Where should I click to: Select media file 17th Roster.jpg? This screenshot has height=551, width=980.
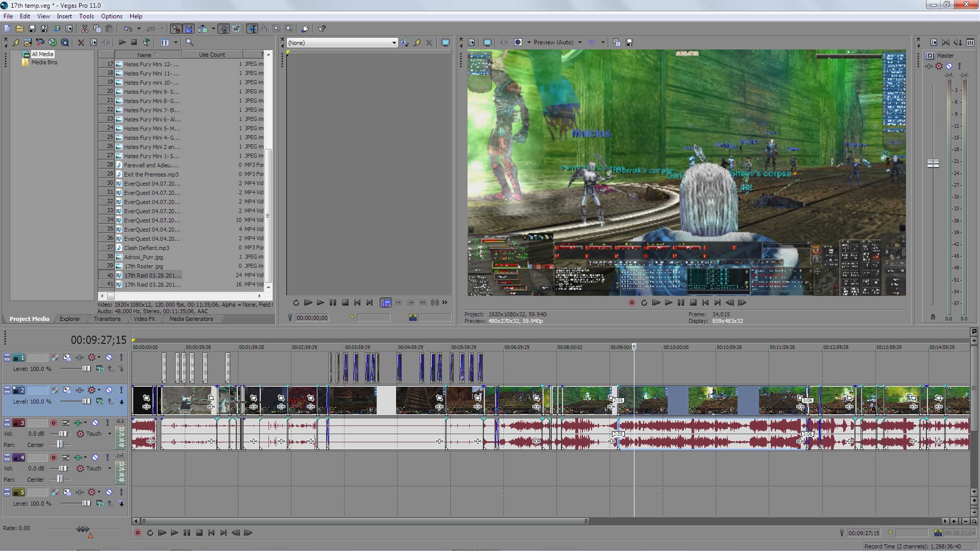pos(143,266)
